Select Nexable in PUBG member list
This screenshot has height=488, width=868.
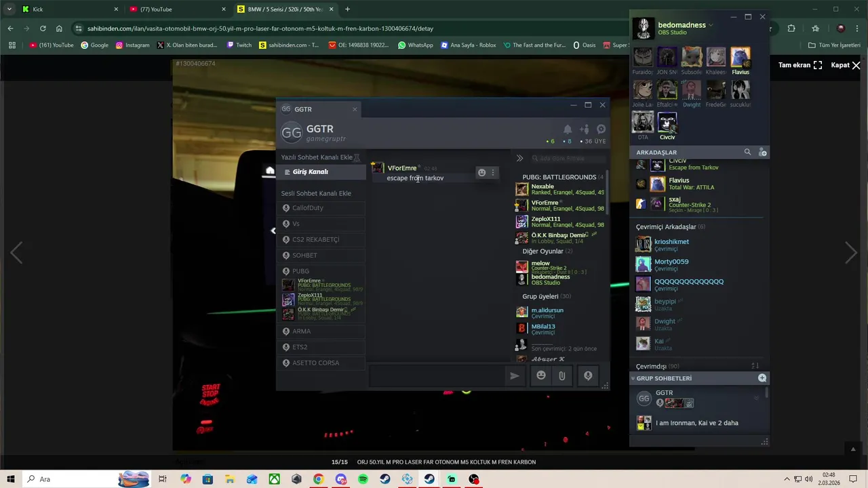pyautogui.click(x=560, y=189)
